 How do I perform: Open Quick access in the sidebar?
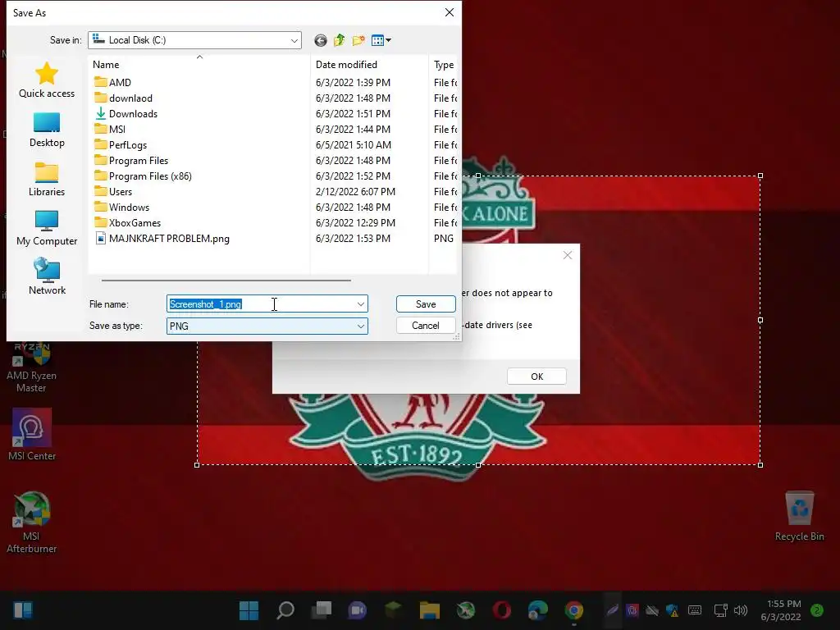[x=47, y=80]
